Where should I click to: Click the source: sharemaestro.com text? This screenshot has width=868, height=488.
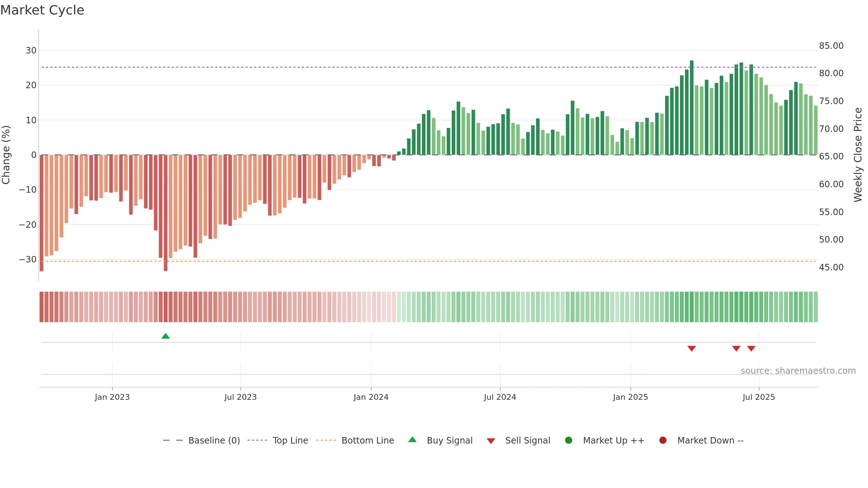tap(798, 371)
